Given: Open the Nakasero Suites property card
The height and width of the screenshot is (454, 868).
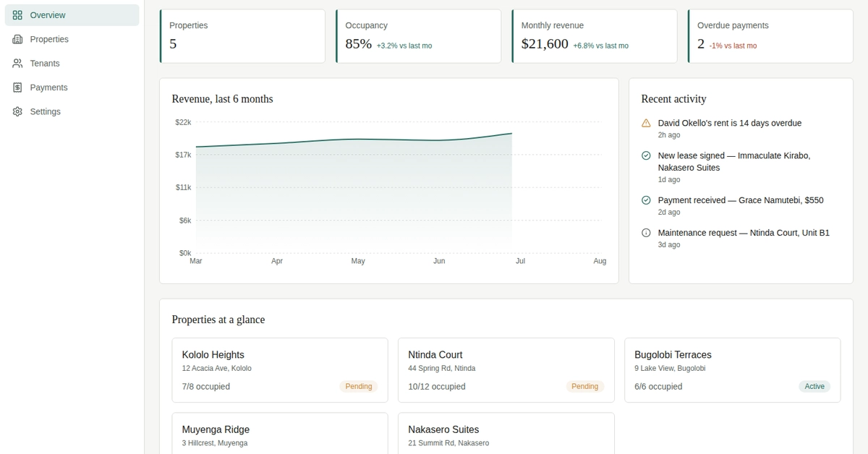Looking at the screenshot, I should [x=506, y=433].
